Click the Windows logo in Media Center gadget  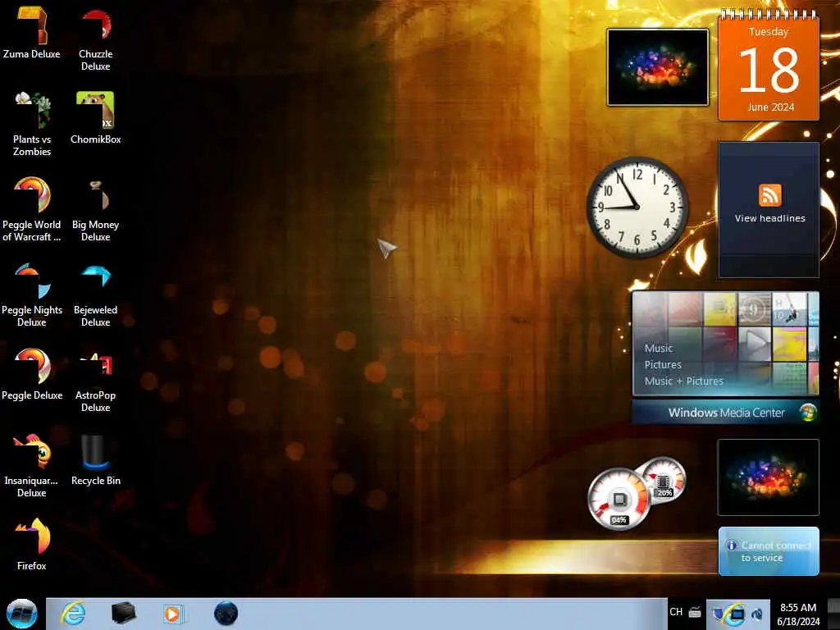pos(808,412)
